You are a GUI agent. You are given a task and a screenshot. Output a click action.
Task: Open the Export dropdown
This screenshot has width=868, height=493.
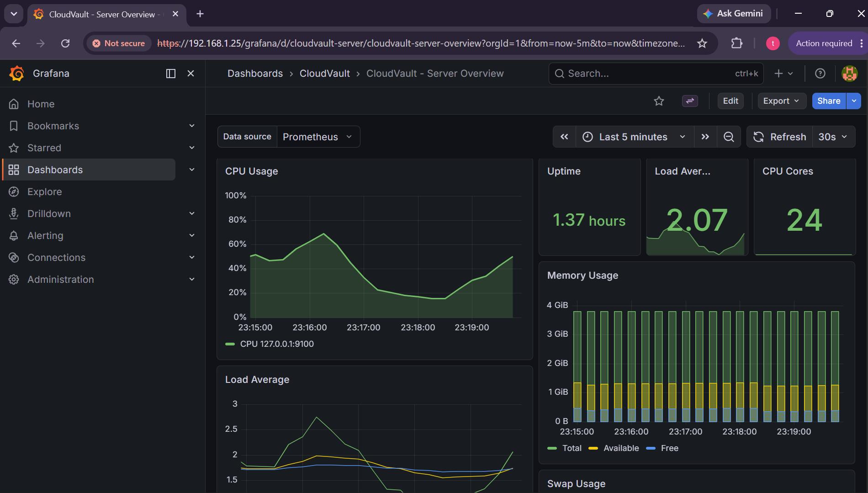tap(781, 101)
